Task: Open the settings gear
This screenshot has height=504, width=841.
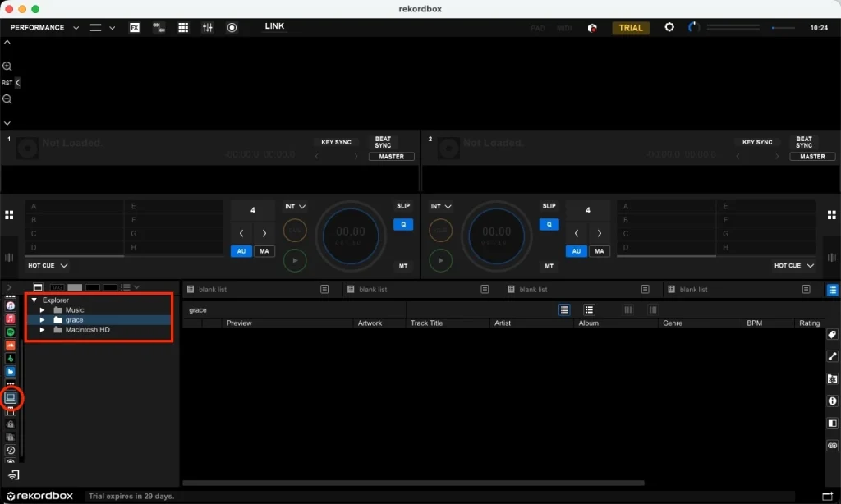Action: click(x=669, y=27)
